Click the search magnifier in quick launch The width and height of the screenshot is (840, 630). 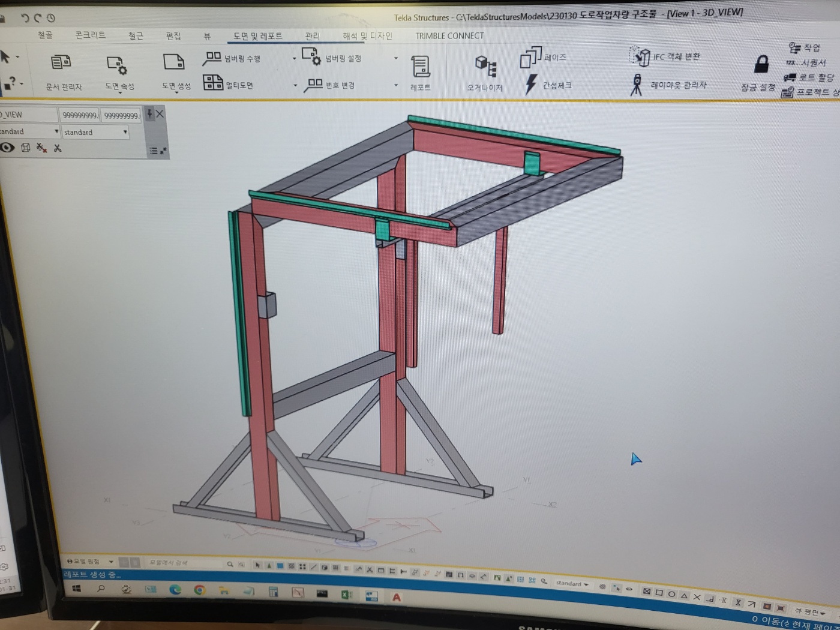point(230,564)
